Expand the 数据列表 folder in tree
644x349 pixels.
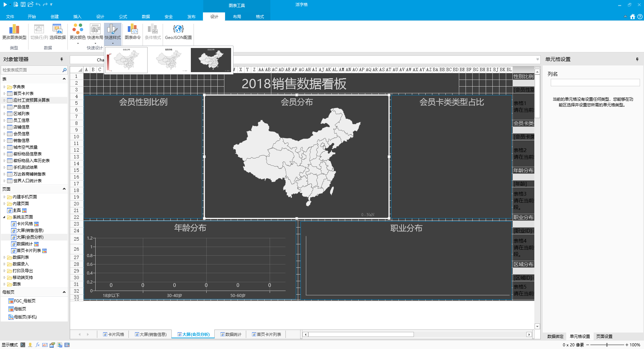[4, 257]
